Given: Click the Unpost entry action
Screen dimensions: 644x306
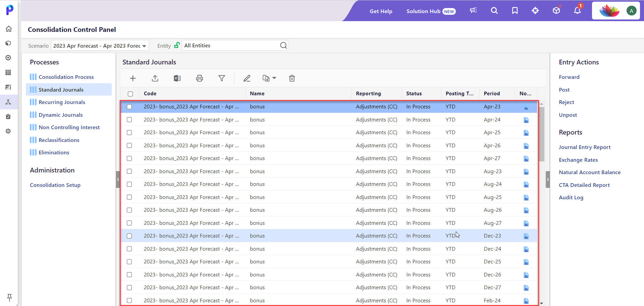Looking at the screenshot, I should [568, 115].
